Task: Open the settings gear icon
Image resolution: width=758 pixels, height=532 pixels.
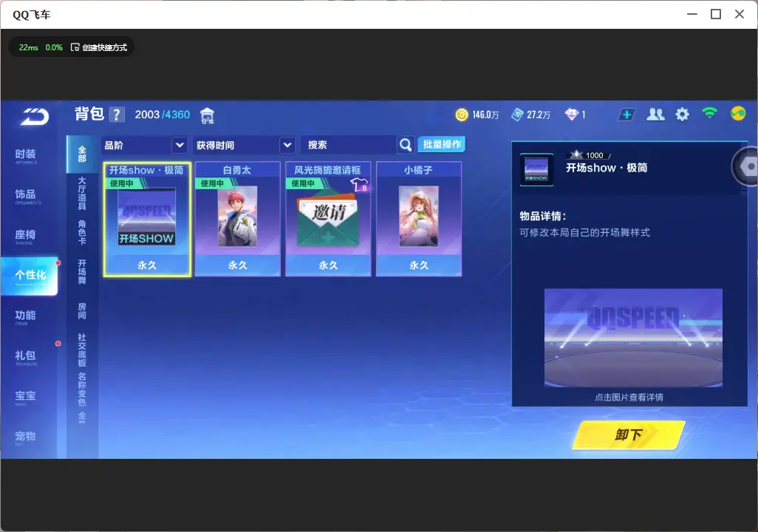Action: [682, 115]
